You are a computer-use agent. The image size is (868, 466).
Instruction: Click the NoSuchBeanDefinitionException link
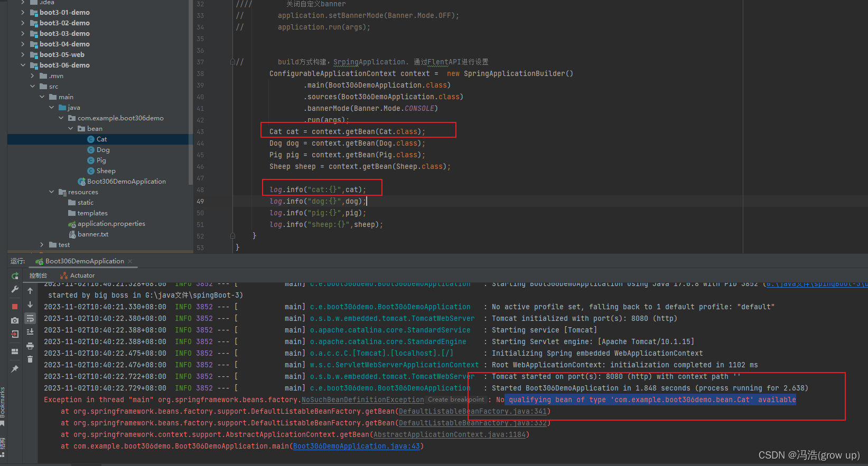[x=362, y=400]
